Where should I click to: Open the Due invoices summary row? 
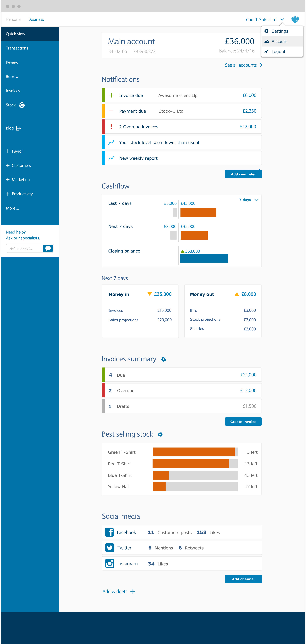pyautogui.click(x=182, y=375)
